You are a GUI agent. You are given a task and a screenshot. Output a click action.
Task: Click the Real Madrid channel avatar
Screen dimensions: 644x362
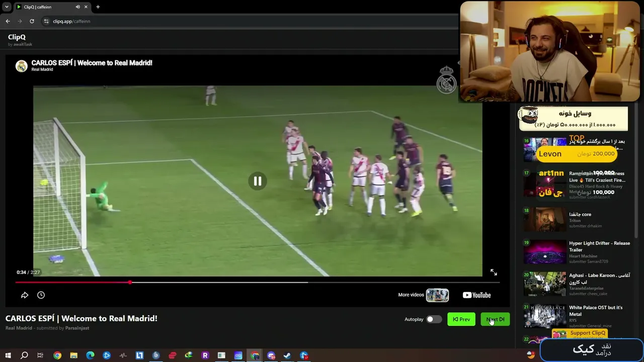tap(21, 66)
